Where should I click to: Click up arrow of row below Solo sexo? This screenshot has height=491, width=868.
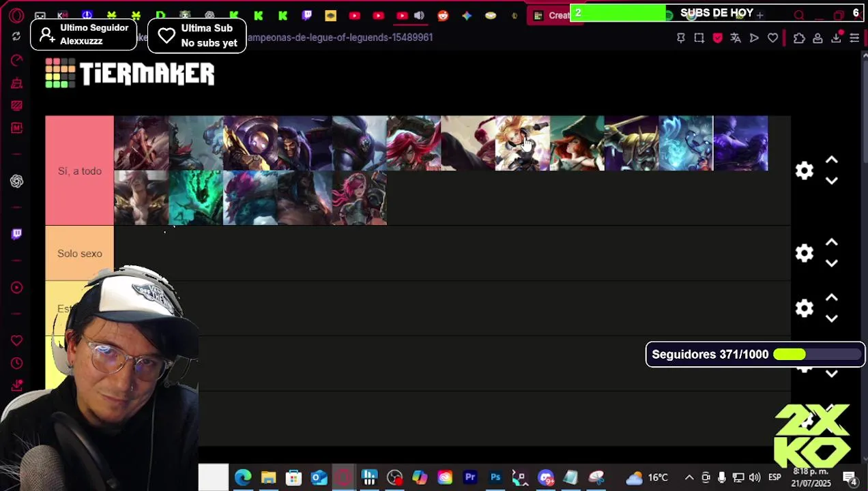tap(831, 298)
